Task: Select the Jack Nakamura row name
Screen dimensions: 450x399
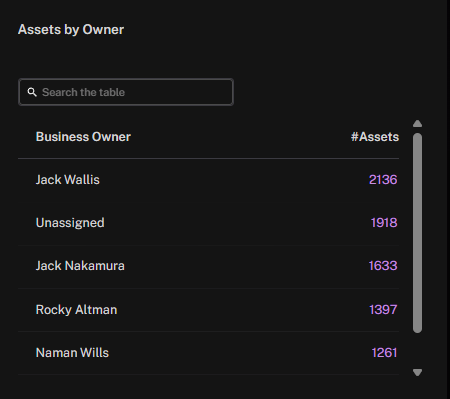Action: point(80,266)
